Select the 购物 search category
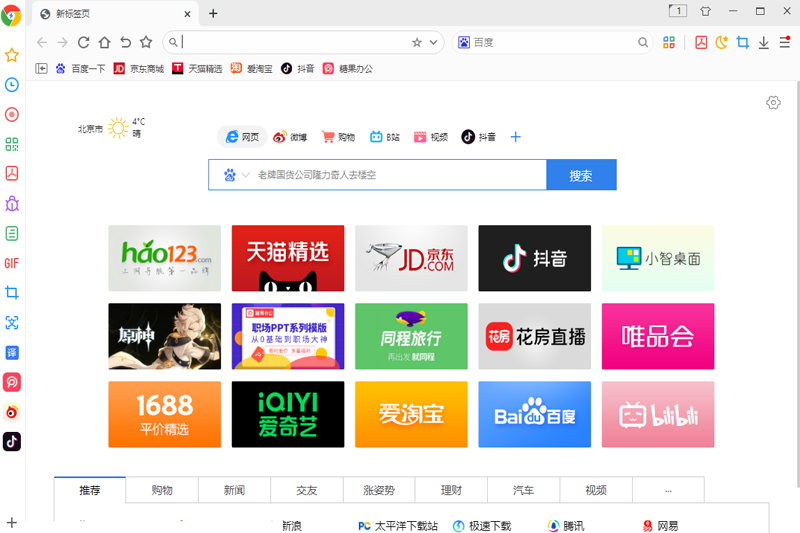Viewport: 800px width, 533px height. [x=338, y=137]
